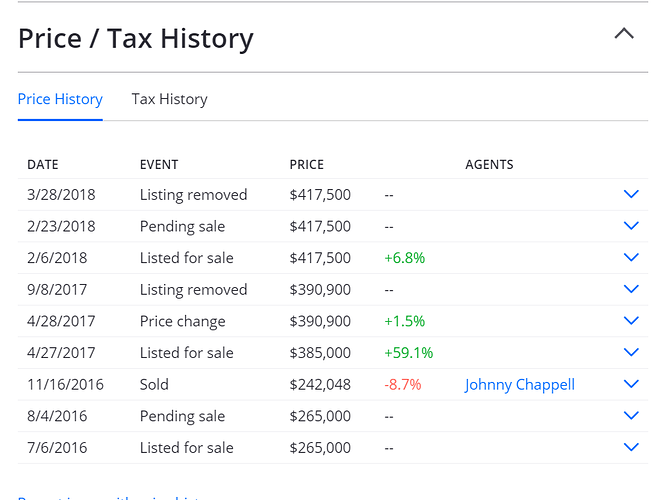Image resolution: width=672 pixels, height=500 pixels.
Task: Click the $417,500 price on 2/23/2018 row
Action: pos(320,226)
